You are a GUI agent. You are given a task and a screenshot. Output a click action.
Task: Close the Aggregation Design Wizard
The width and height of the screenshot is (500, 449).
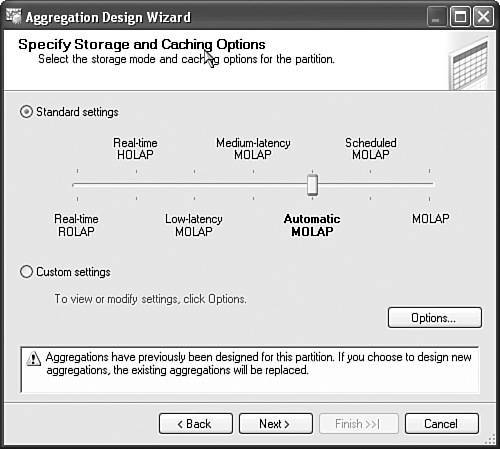click(483, 16)
